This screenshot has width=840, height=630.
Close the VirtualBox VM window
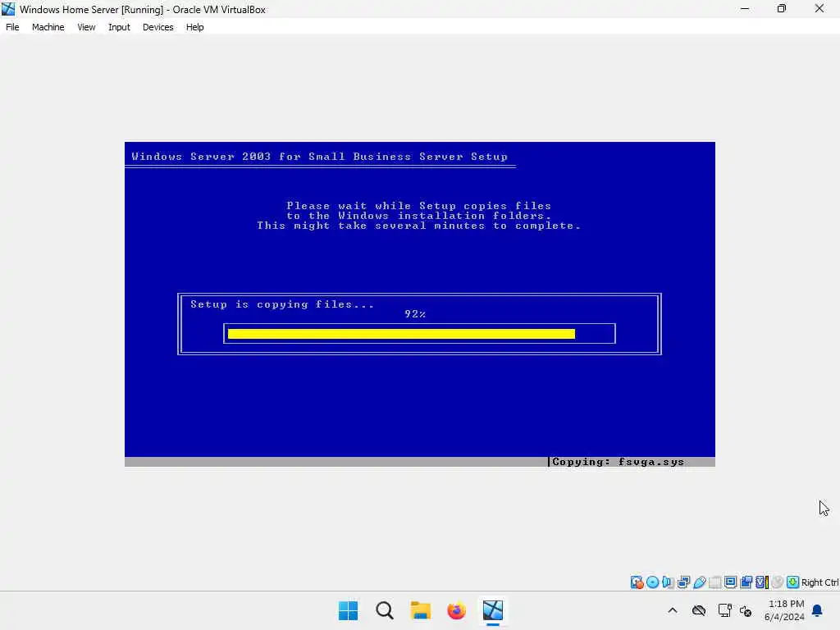pyautogui.click(x=819, y=8)
